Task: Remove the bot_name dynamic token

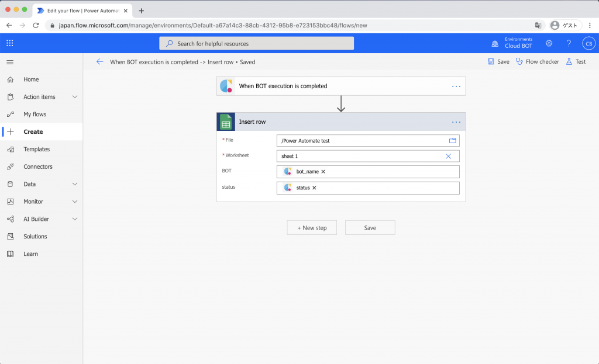Action: (x=323, y=172)
